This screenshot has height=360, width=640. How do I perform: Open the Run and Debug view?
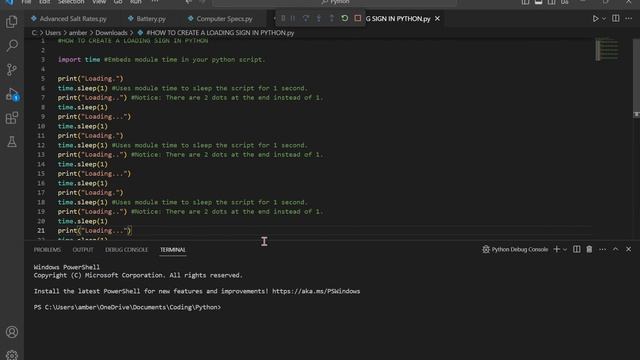[12, 94]
